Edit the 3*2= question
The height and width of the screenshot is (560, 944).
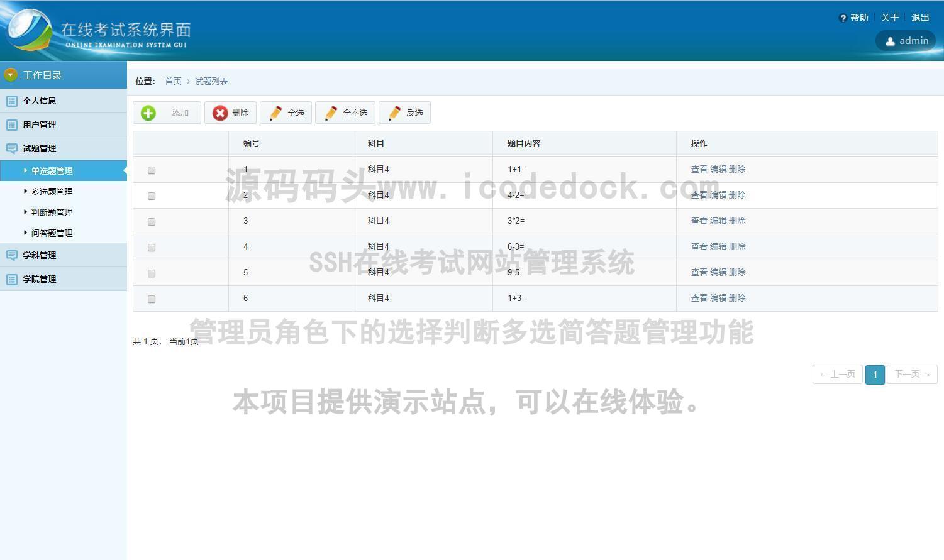point(718,221)
